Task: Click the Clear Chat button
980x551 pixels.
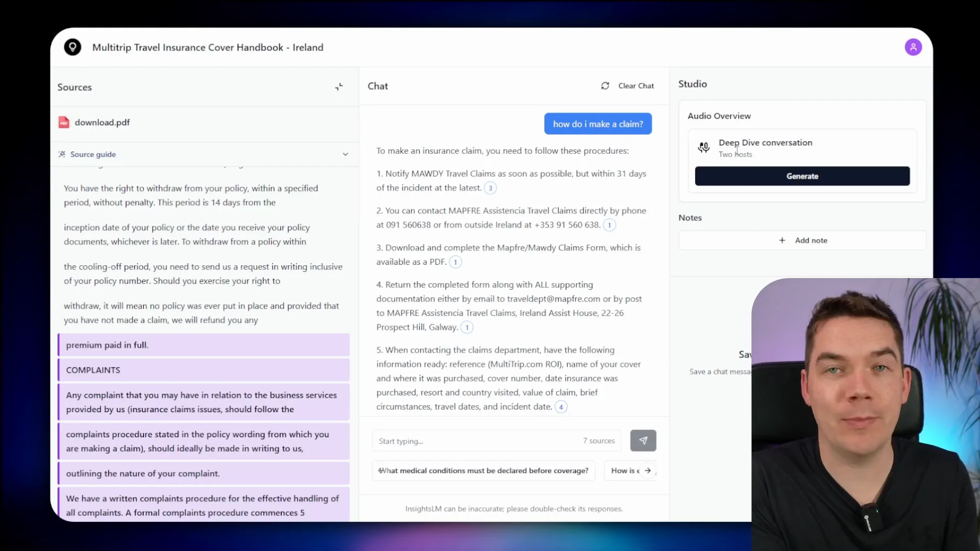Action: click(627, 86)
